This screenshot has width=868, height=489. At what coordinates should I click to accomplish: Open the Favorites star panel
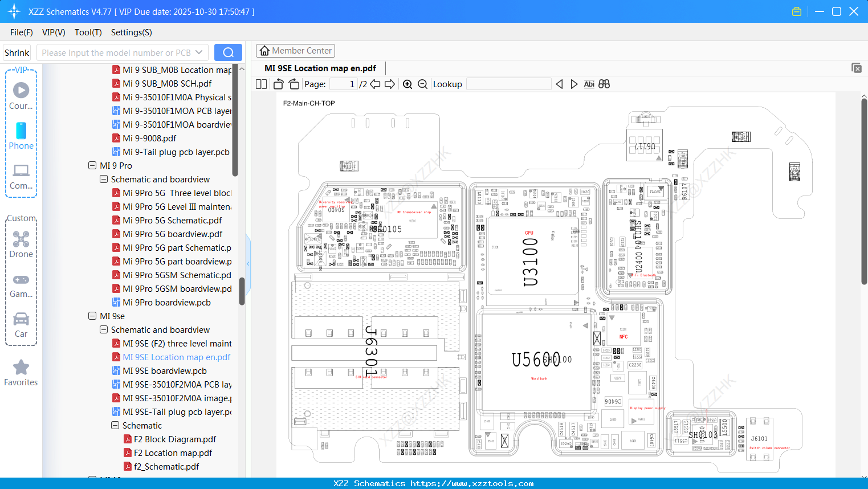click(x=21, y=367)
